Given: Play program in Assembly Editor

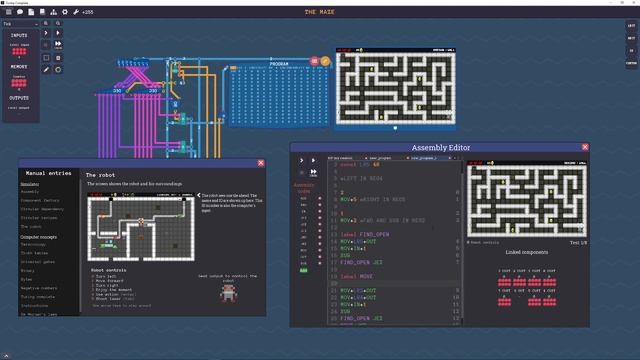Looking at the screenshot, I should pos(313,160).
